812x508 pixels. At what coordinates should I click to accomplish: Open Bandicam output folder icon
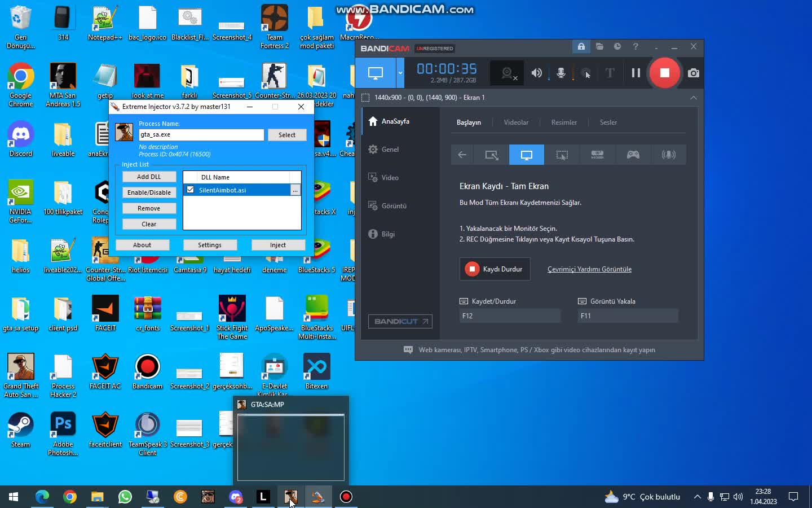pos(599,46)
